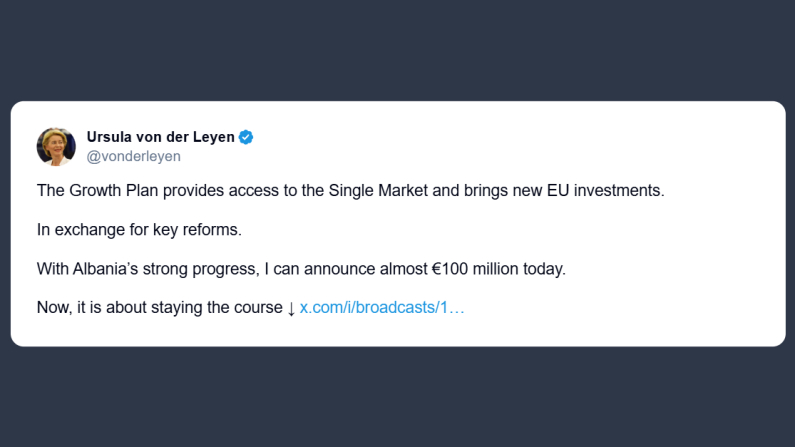Click the @vonderleyen handle
The height and width of the screenshot is (447, 795).
134,156
